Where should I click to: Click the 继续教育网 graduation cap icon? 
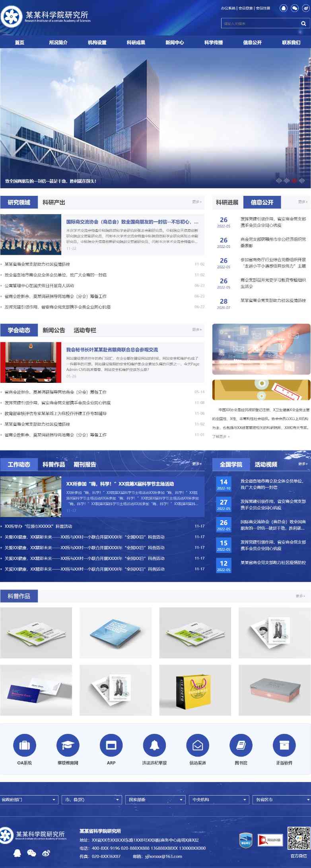(x=68, y=745)
